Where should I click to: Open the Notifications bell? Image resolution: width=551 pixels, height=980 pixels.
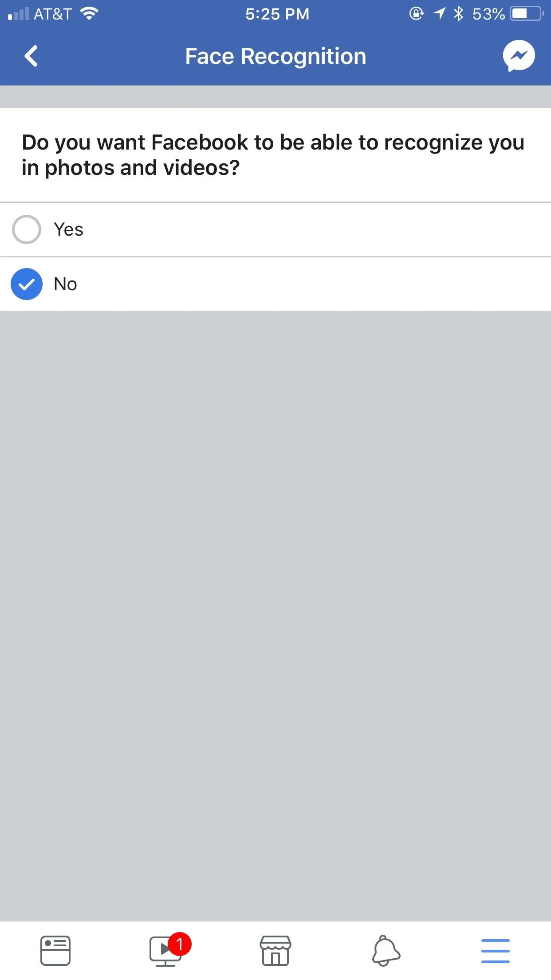click(386, 951)
